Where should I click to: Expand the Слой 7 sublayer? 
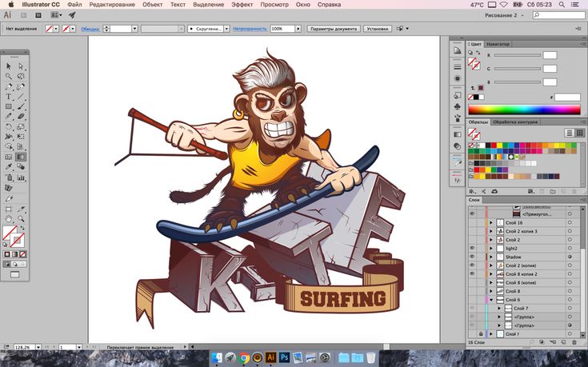point(499,309)
